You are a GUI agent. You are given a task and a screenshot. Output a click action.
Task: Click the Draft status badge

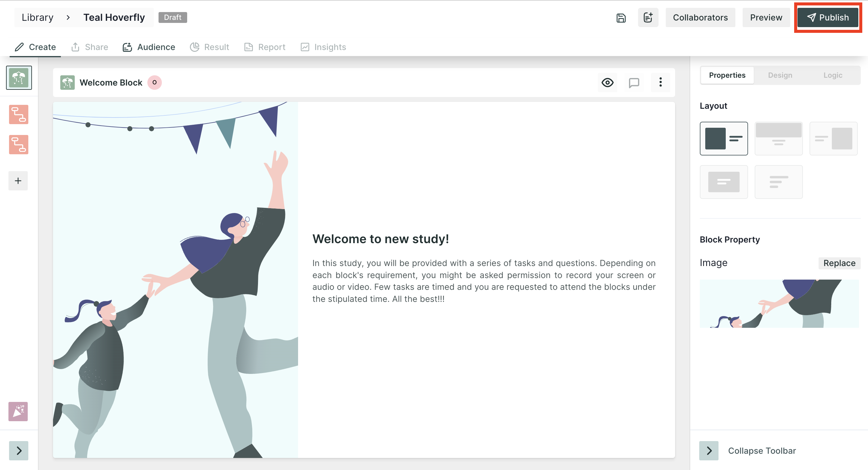172,17
